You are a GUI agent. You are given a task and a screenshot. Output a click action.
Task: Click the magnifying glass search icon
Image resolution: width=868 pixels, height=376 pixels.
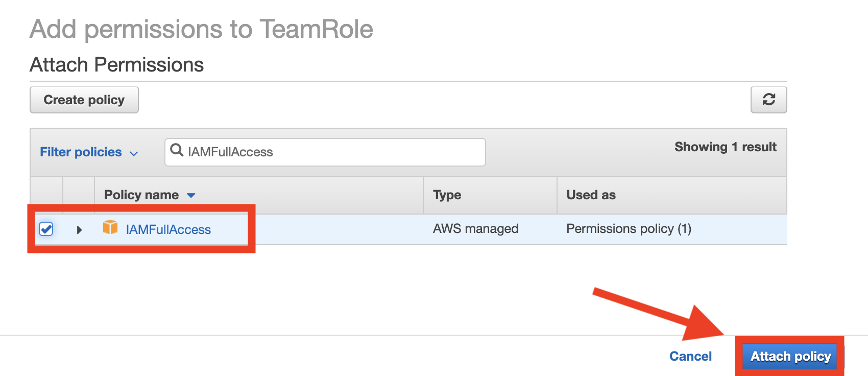pos(177,150)
